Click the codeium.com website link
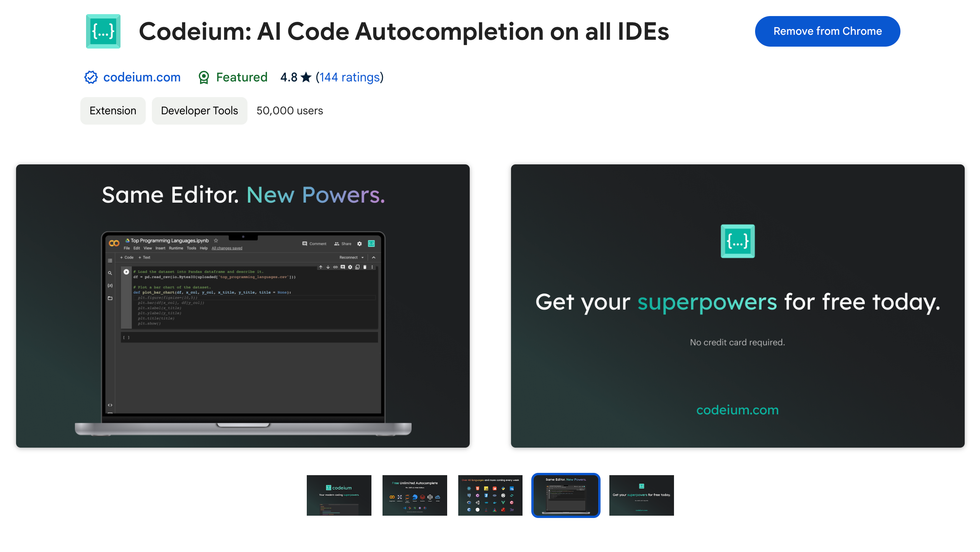 pos(142,77)
